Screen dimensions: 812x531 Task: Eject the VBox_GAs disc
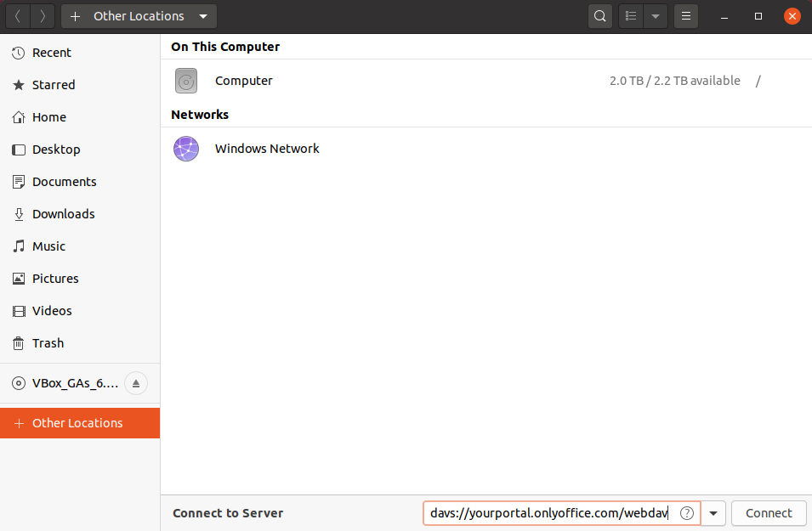136,383
